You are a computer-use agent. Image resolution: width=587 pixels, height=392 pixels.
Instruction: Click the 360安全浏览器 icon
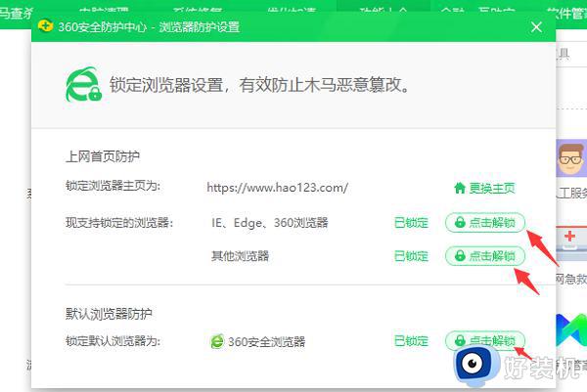[x=217, y=341]
